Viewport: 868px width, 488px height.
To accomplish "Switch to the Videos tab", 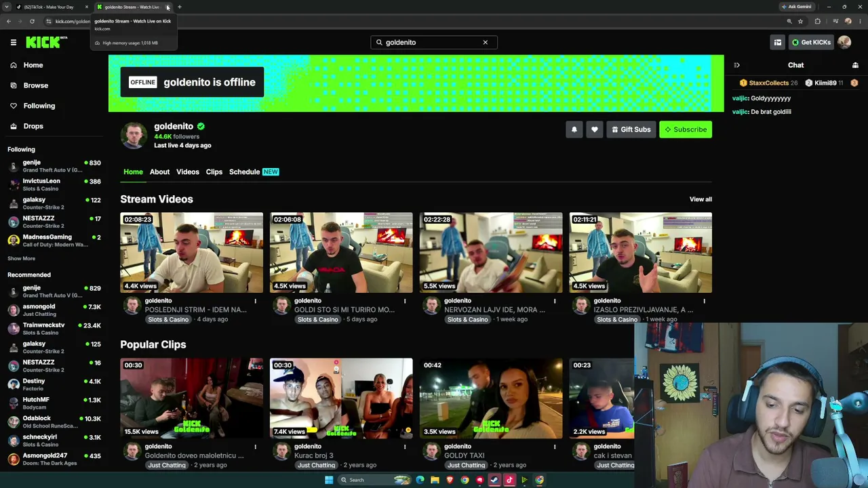I will tap(188, 171).
